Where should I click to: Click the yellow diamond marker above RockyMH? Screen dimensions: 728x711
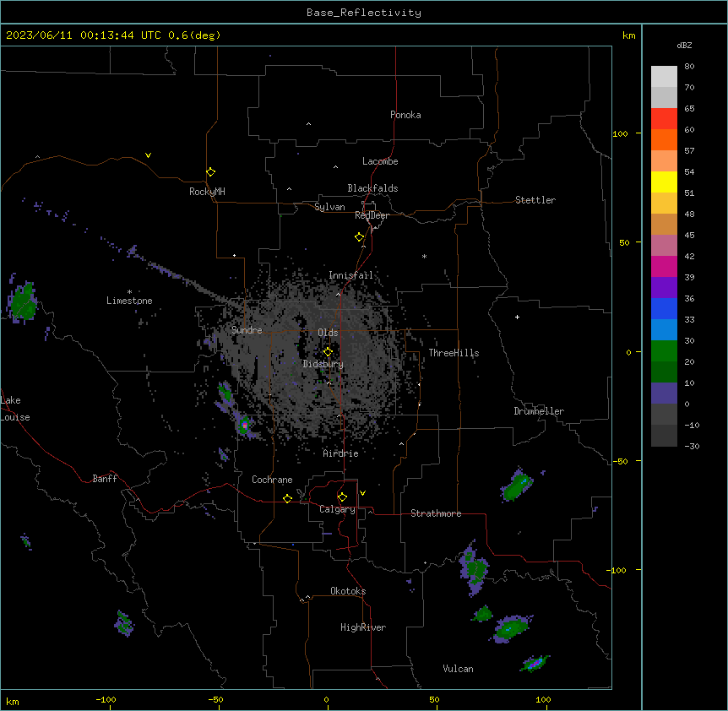pos(210,172)
